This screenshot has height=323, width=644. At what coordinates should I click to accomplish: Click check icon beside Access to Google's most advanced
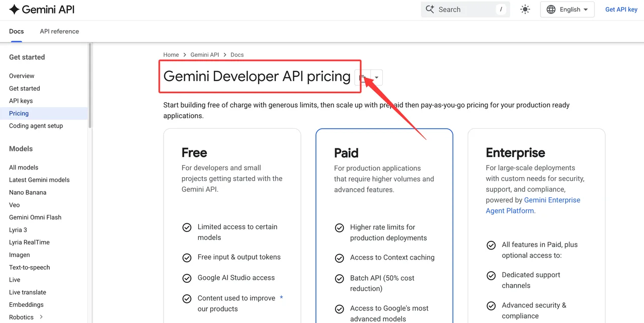[x=340, y=309]
